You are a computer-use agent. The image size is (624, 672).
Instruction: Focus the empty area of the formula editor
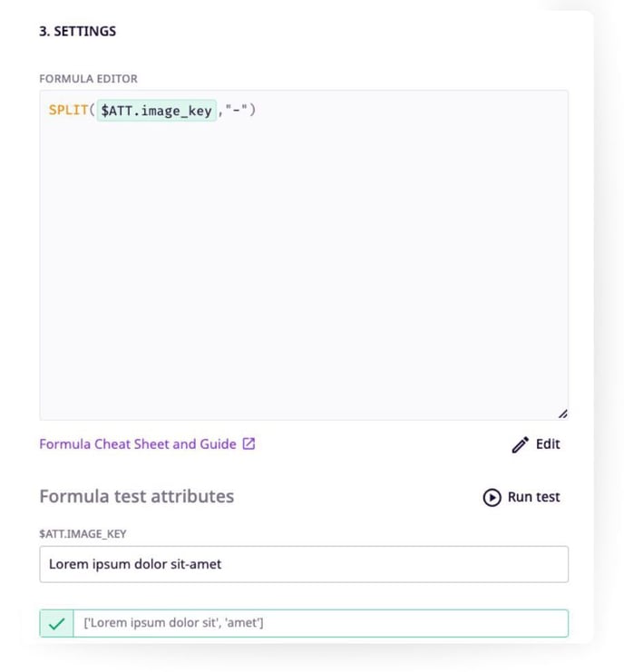coord(304,272)
